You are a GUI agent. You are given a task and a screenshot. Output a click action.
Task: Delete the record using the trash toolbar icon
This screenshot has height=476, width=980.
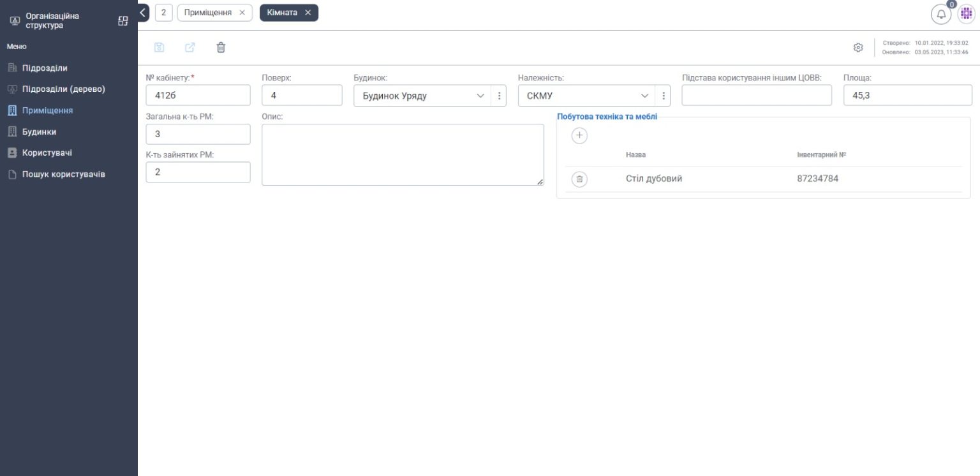220,47
